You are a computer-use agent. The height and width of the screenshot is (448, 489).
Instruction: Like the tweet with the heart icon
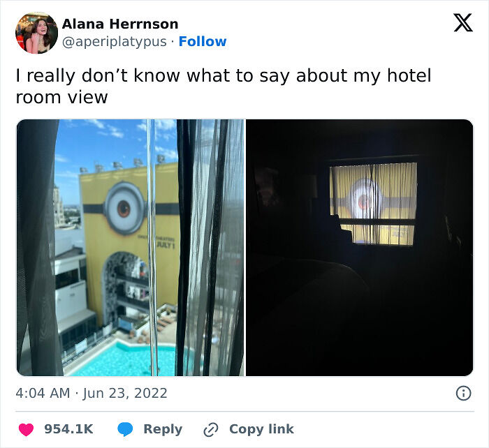[26, 429]
